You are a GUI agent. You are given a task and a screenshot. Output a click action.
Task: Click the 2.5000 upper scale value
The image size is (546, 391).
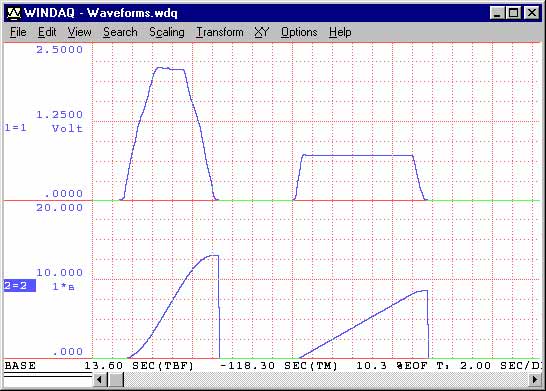pyautogui.click(x=60, y=49)
